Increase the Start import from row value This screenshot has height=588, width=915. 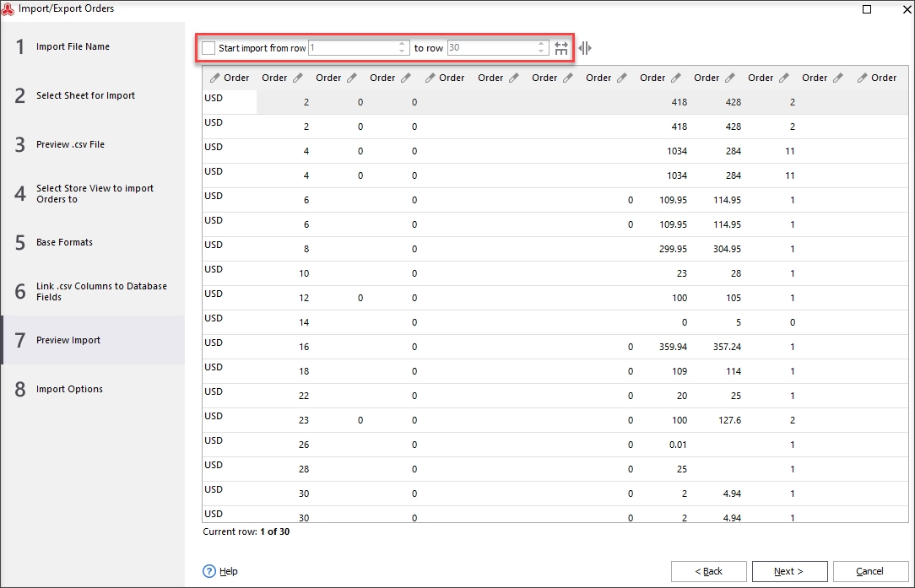tap(402, 44)
